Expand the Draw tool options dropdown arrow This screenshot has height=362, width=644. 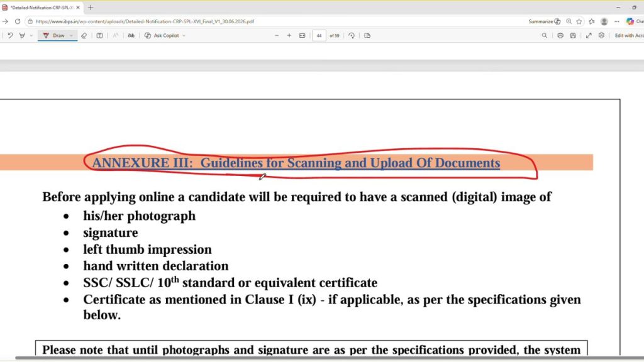click(72, 36)
